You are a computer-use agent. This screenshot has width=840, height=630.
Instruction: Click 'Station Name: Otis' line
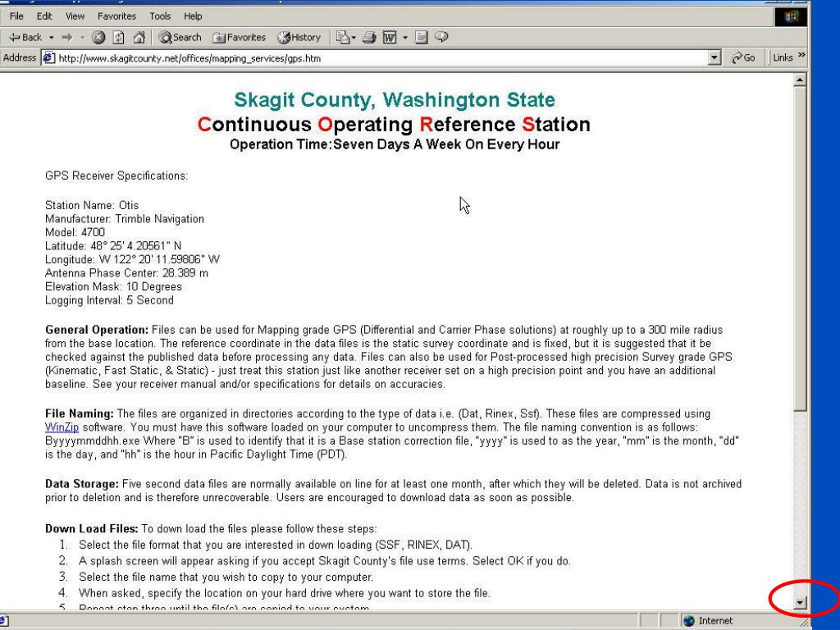tap(92, 205)
